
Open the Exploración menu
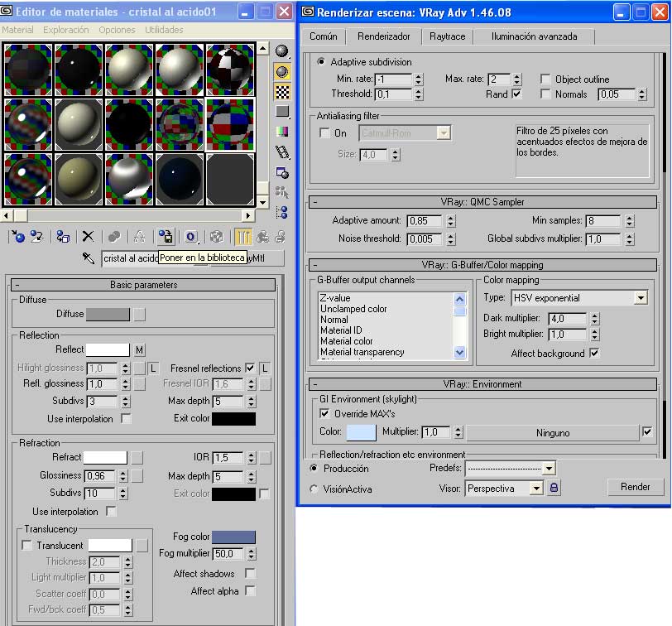pyautogui.click(x=66, y=30)
